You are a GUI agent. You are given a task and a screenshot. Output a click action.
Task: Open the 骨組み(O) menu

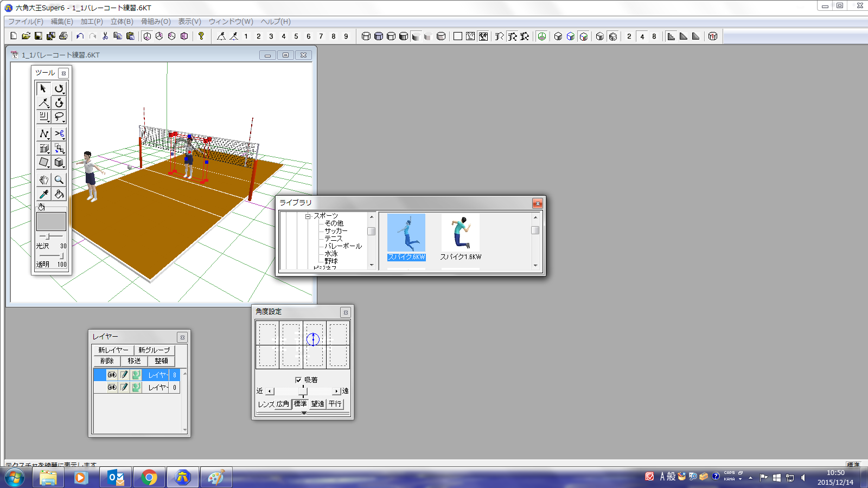[x=156, y=22]
